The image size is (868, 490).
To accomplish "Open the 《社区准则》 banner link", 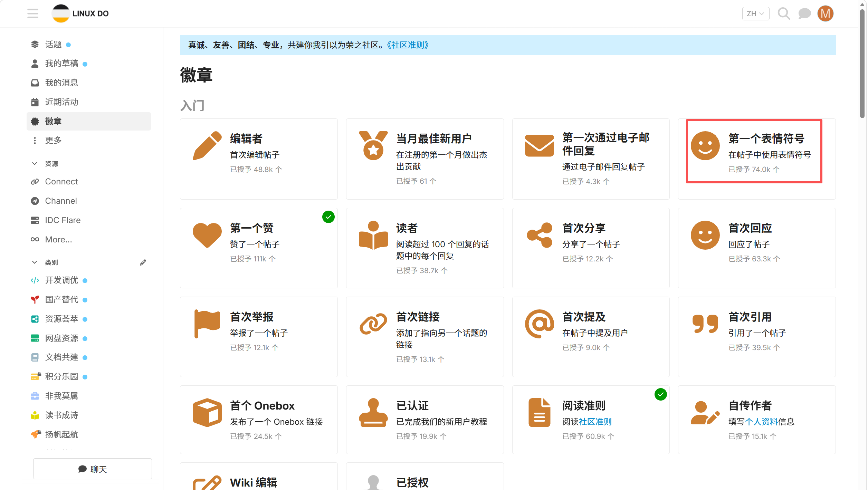I will (x=408, y=45).
